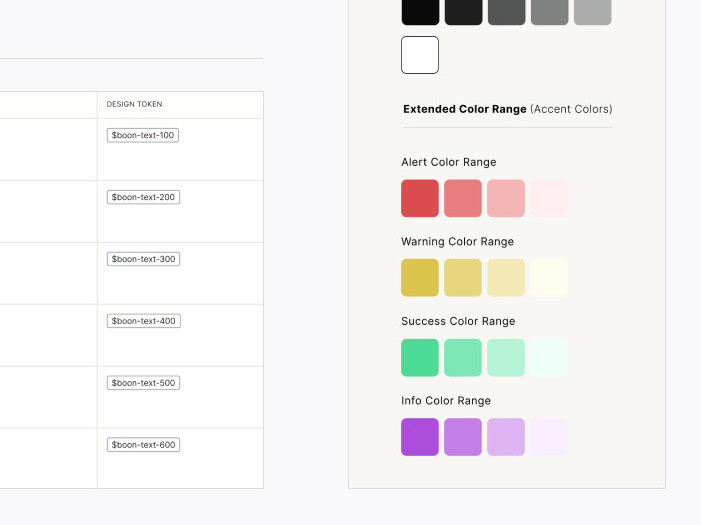This screenshot has height=525, width=701.
Task: Click the Extended Color Range heading
Action: (508, 109)
